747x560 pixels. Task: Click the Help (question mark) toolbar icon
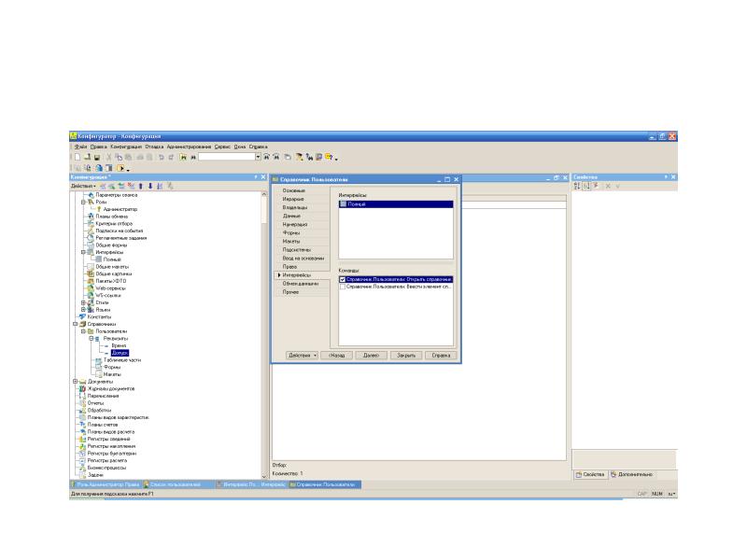coord(329,157)
